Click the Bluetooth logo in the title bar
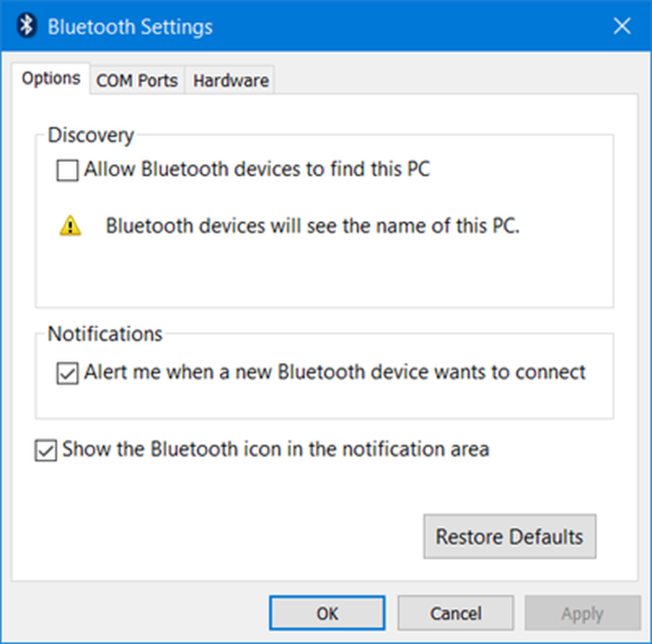The image size is (652, 644). pos(27,27)
